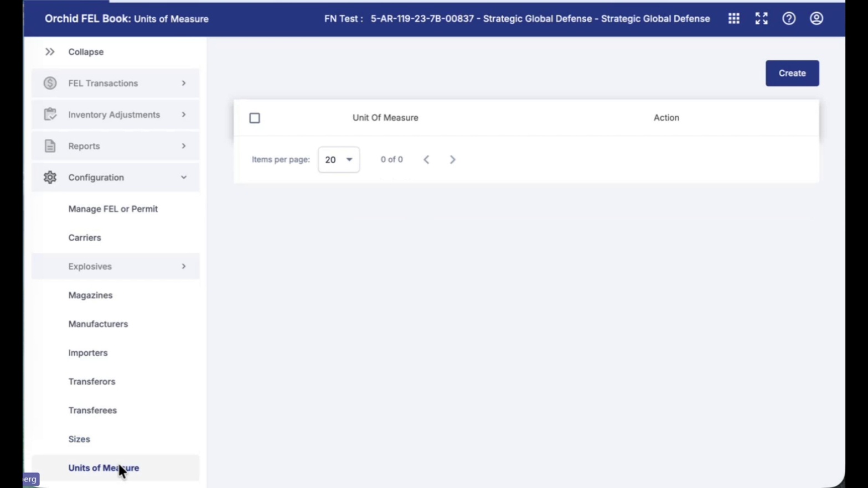Toggle fullscreen mode icon in header
Screen dimensions: 868x488
click(x=761, y=19)
